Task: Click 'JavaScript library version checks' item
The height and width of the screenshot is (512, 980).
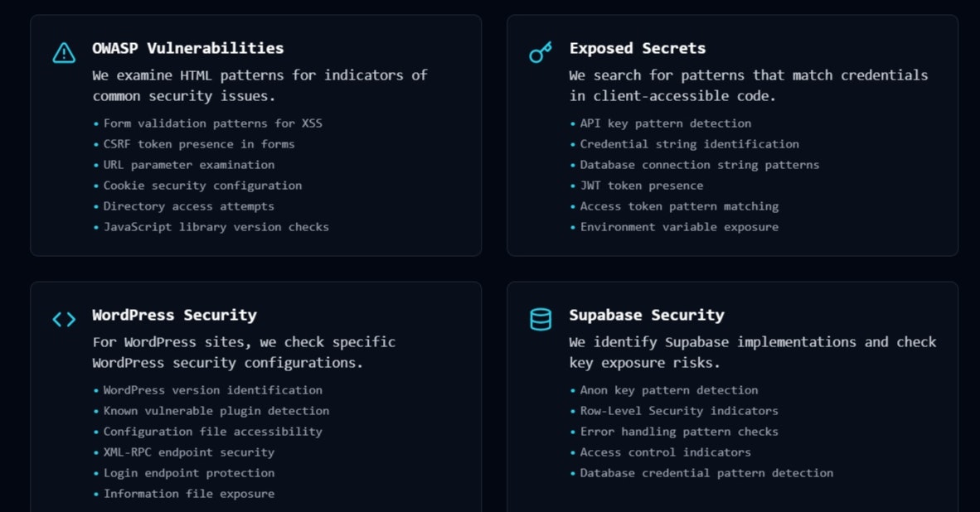Action: tap(216, 227)
